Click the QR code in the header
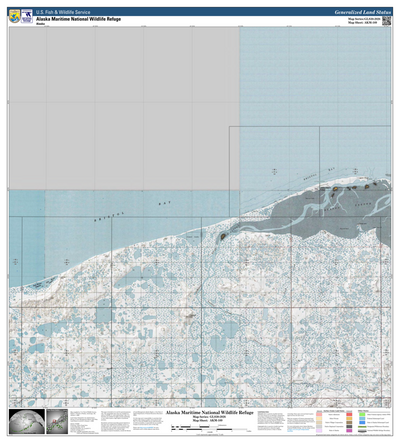This screenshot has height=443, width=400. pyautogui.click(x=386, y=21)
